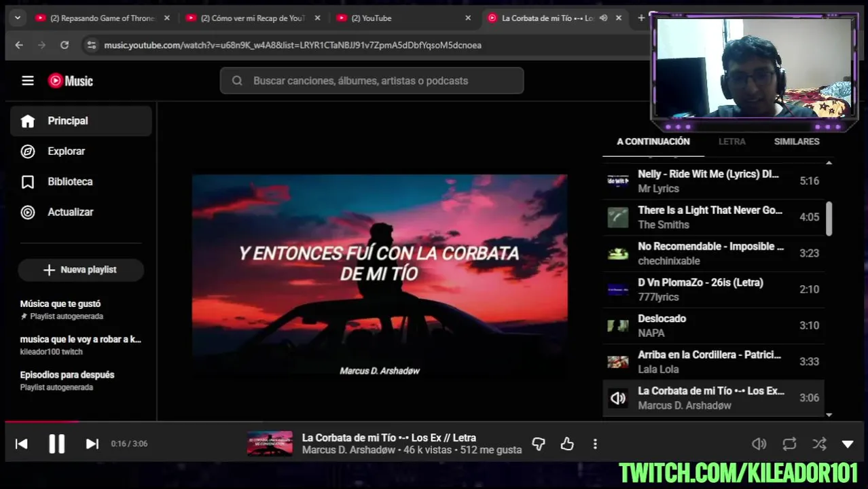Collapse the player page with down arrow
The width and height of the screenshot is (868, 489).
(848, 443)
